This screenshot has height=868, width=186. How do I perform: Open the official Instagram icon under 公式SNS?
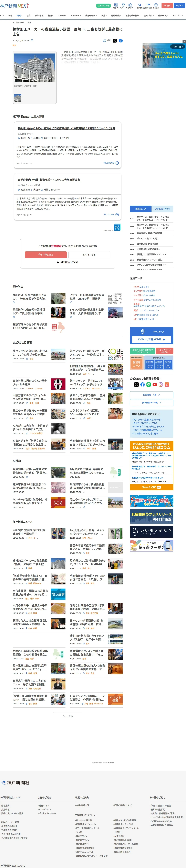(161, 385)
